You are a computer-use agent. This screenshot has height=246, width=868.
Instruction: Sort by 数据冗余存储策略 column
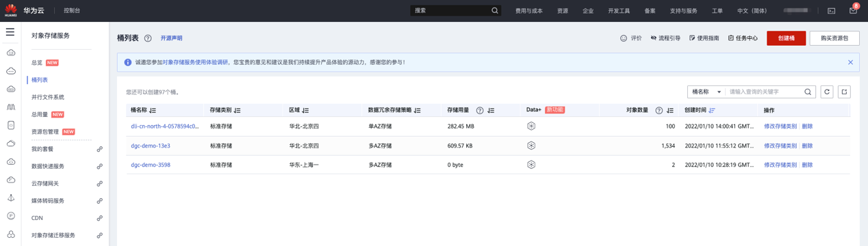[x=418, y=110]
